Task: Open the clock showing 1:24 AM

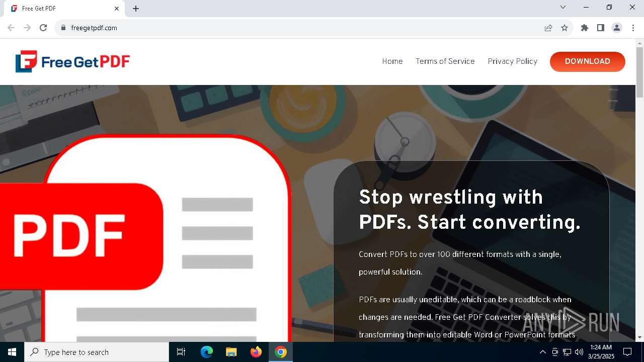Action: [x=601, y=352]
